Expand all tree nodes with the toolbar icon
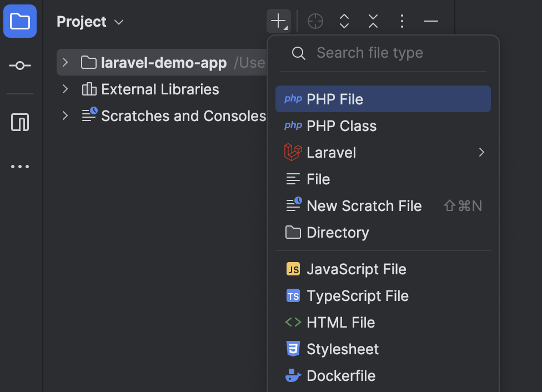The width and height of the screenshot is (542, 392). (344, 21)
